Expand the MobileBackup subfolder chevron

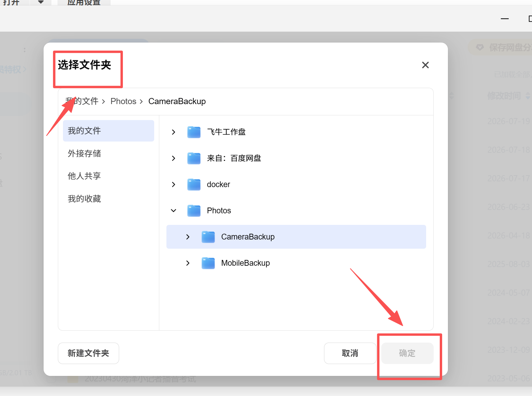pyautogui.click(x=188, y=263)
